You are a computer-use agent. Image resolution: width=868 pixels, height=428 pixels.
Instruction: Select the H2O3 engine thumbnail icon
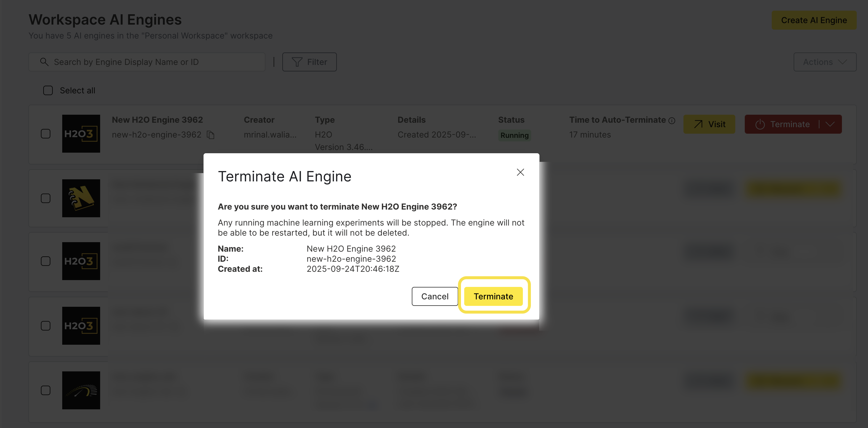pos(81,133)
